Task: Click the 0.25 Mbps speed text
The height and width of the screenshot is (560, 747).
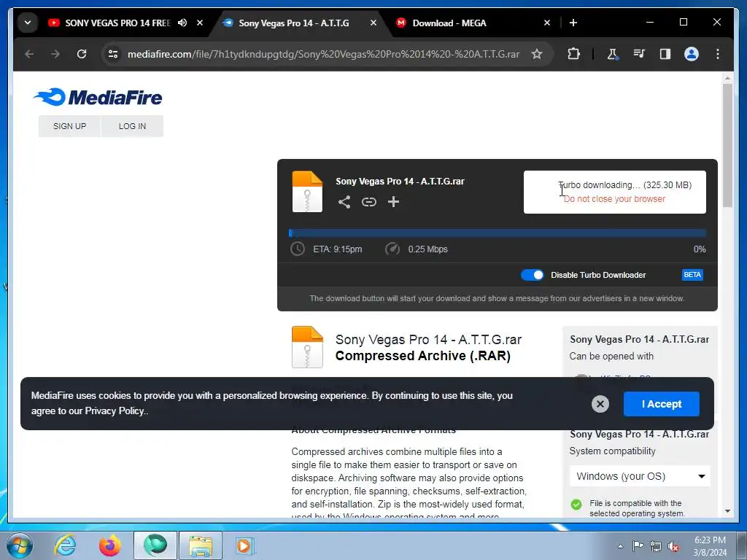Action: (x=427, y=249)
